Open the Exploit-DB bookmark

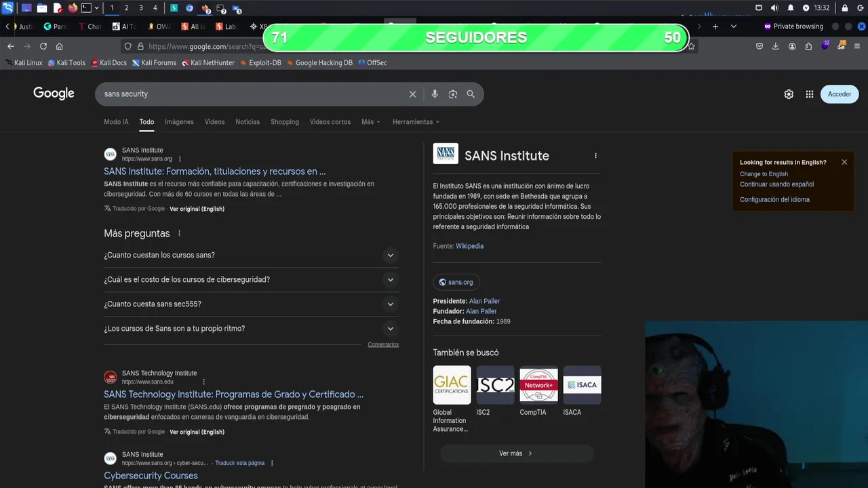tap(260, 62)
